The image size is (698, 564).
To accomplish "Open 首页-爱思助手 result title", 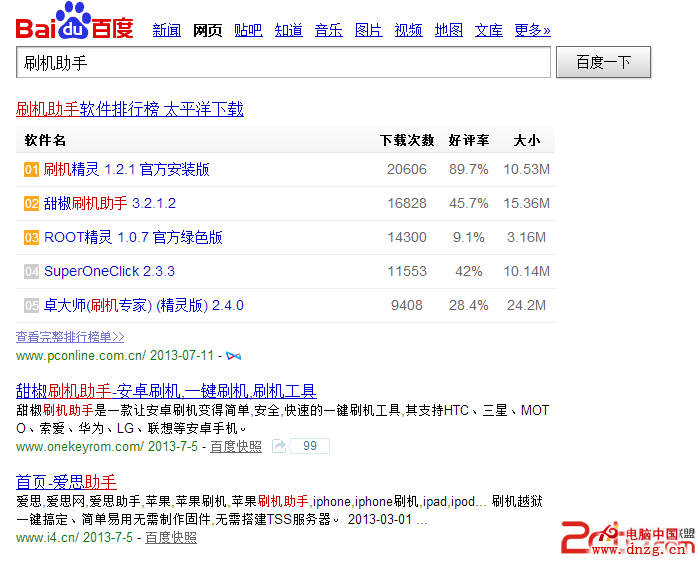I will point(66,482).
